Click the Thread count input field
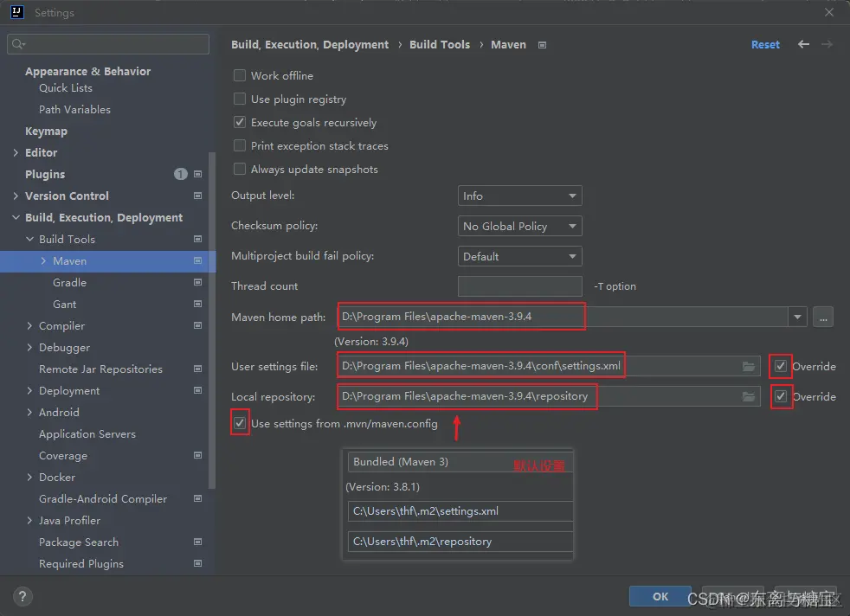This screenshot has height=616, width=850. pos(520,286)
